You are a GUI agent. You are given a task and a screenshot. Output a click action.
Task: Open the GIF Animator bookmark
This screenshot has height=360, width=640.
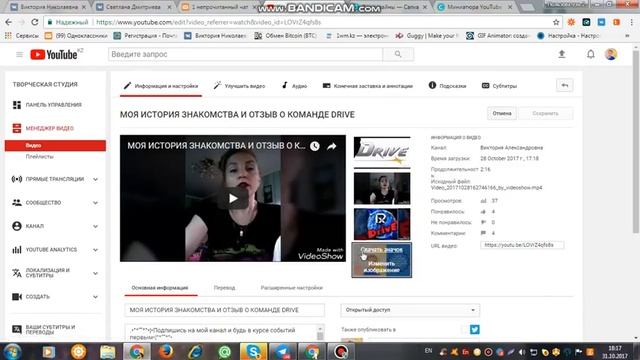(498, 36)
